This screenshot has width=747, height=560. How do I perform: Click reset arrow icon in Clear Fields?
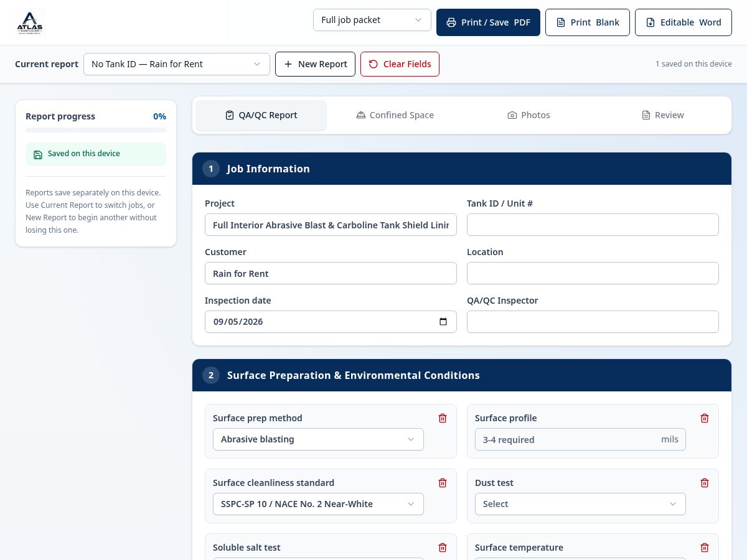click(374, 64)
